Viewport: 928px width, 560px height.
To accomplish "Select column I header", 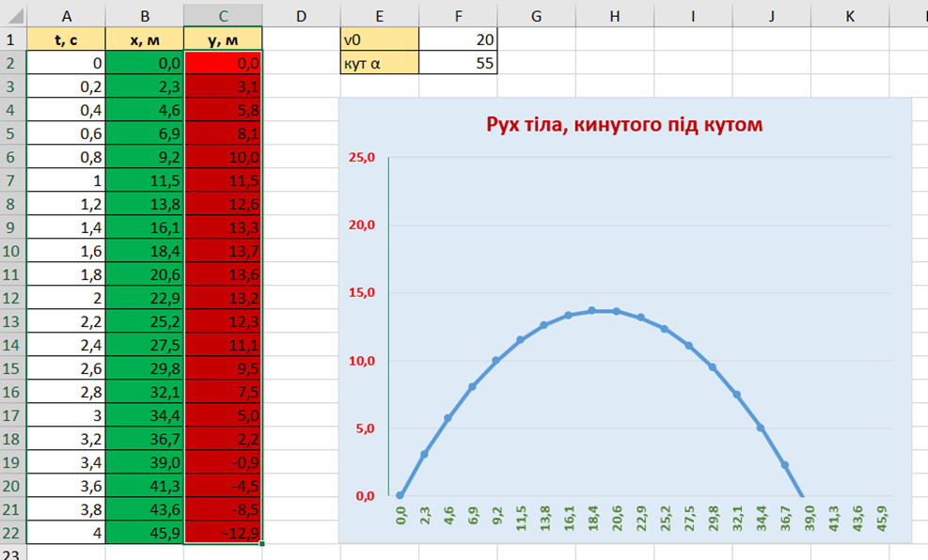I will click(693, 15).
